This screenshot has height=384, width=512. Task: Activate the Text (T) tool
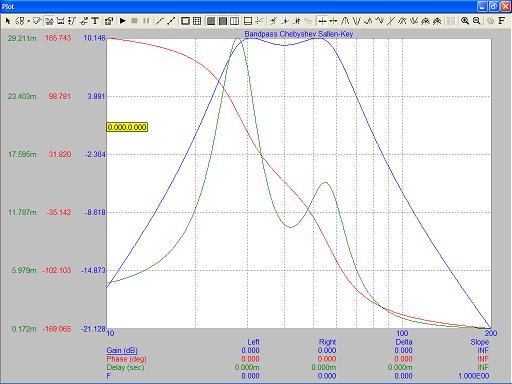(x=95, y=21)
